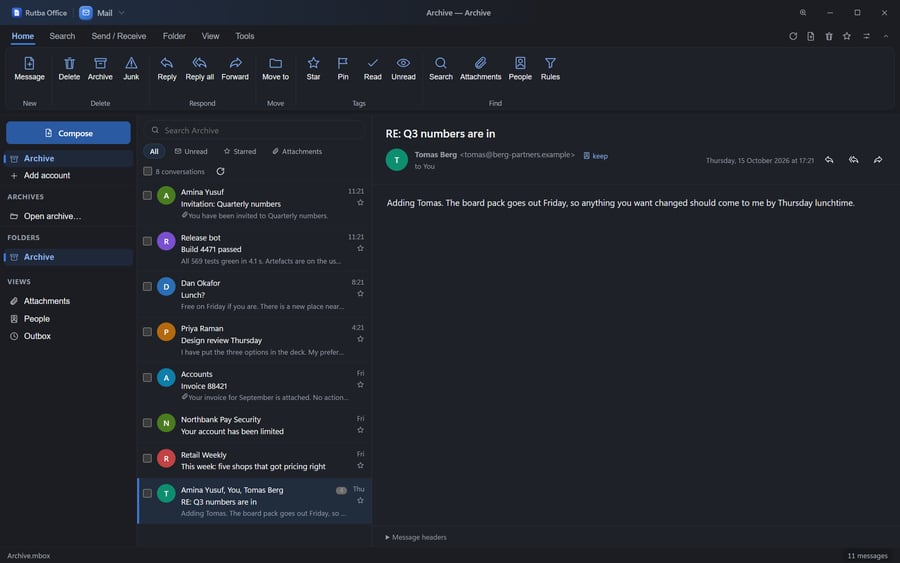Refresh the conversation list
The image size is (900, 563).
click(x=220, y=171)
